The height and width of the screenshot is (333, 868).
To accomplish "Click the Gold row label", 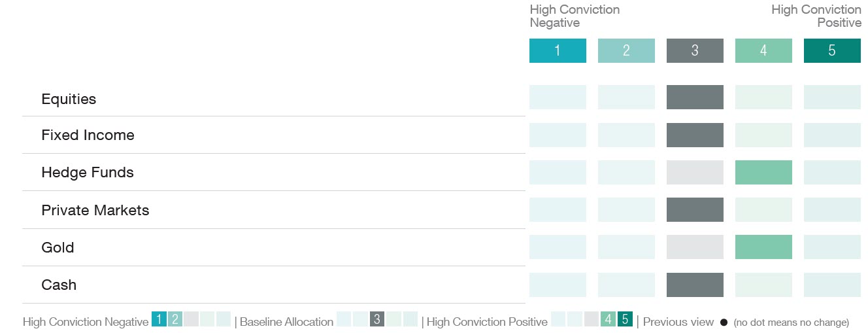I will click(58, 248).
